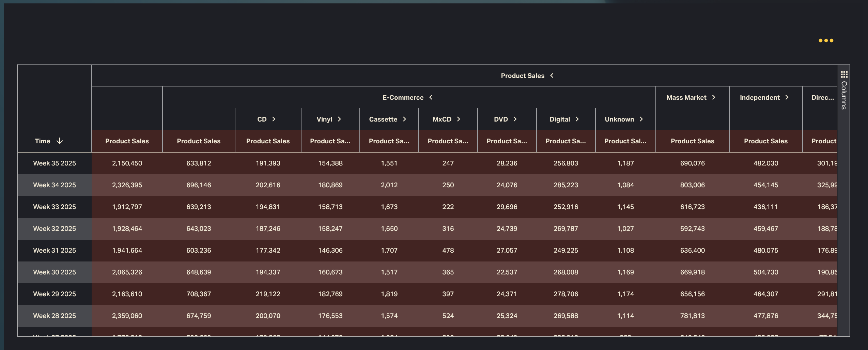Click the Time column header
Image resolution: width=868 pixels, height=350 pixels.
(43, 141)
